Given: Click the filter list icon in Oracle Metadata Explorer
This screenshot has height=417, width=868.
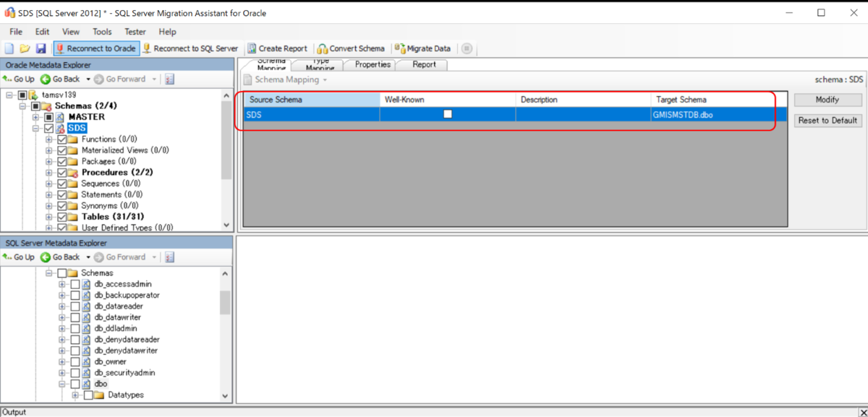Looking at the screenshot, I should point(169,79).
